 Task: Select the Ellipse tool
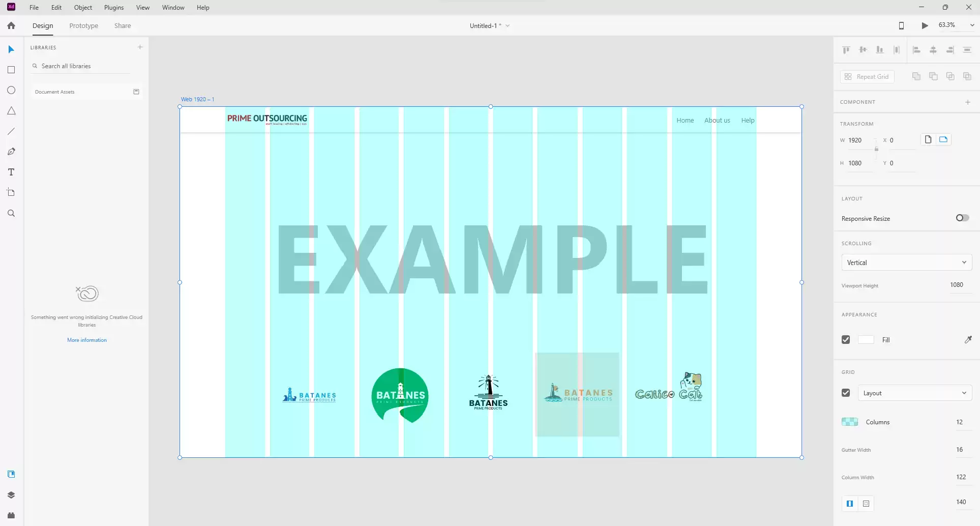point(11,90)
